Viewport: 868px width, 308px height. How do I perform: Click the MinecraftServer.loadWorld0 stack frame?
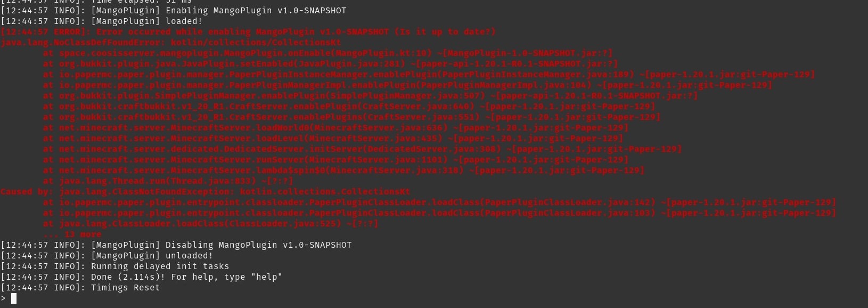335,128
